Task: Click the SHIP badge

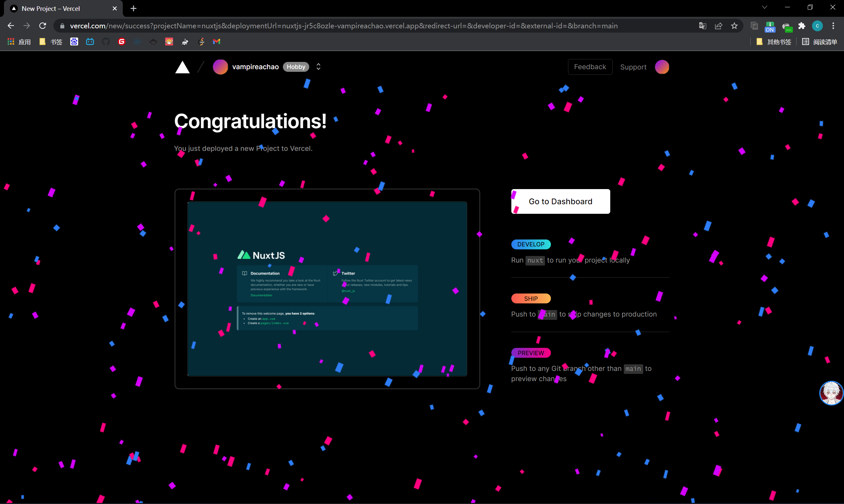Action: click(x=530, y=298)
